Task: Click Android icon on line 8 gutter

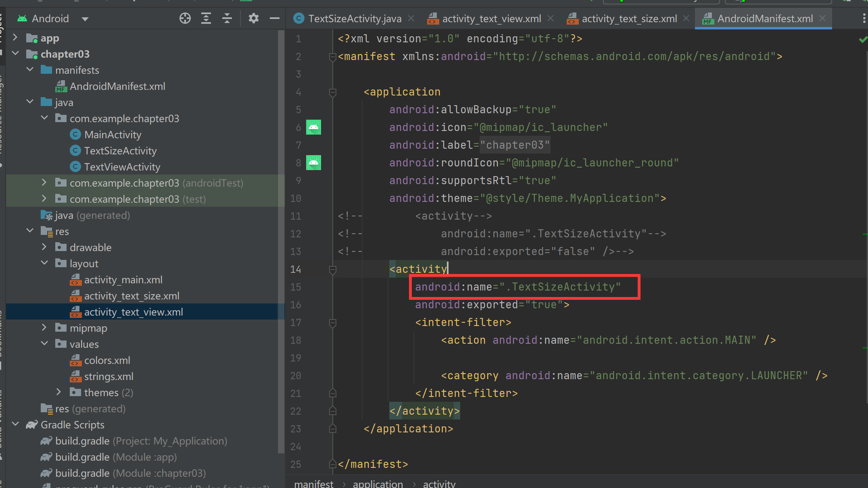Action: [x=313, y=163]
